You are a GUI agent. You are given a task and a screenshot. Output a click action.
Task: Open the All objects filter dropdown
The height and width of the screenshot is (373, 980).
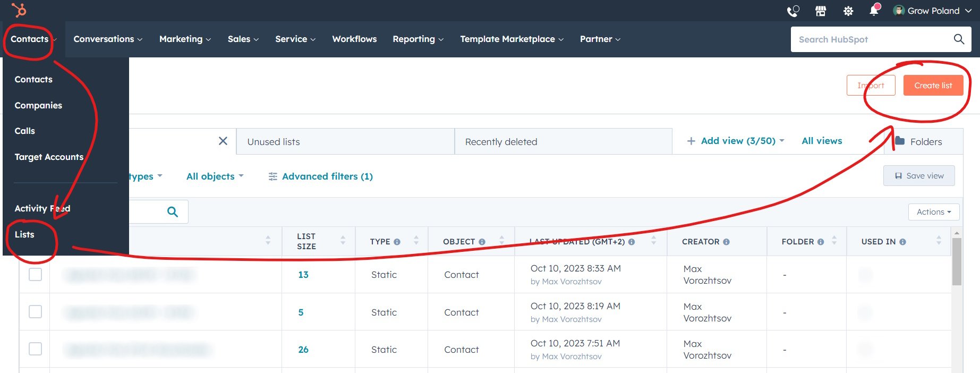click(x=215, y=176)
